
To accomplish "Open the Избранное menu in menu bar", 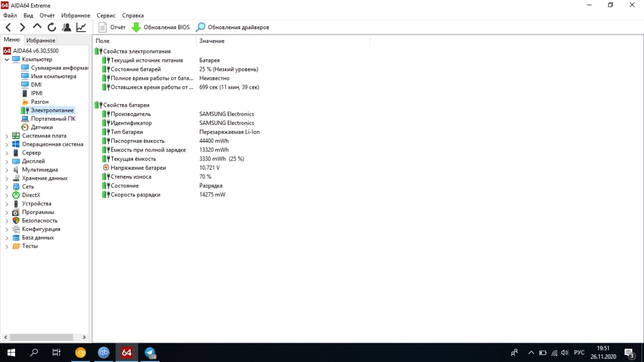I will click(75, 16).
